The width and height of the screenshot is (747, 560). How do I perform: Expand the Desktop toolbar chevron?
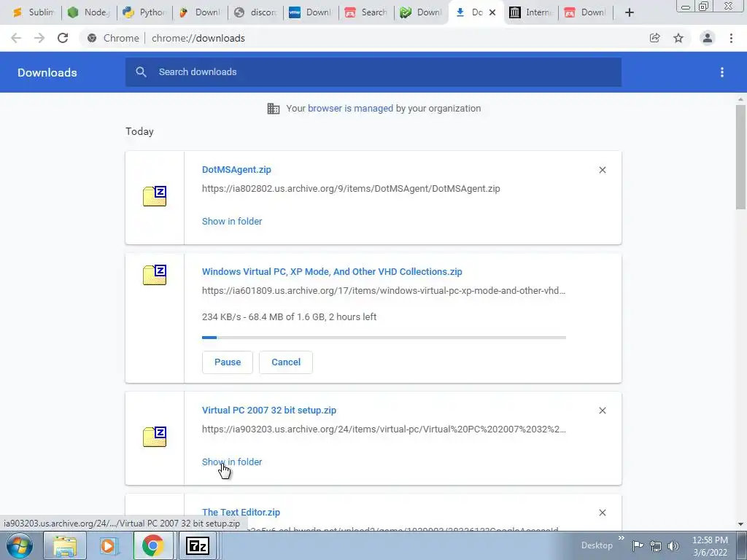(622, 538)
